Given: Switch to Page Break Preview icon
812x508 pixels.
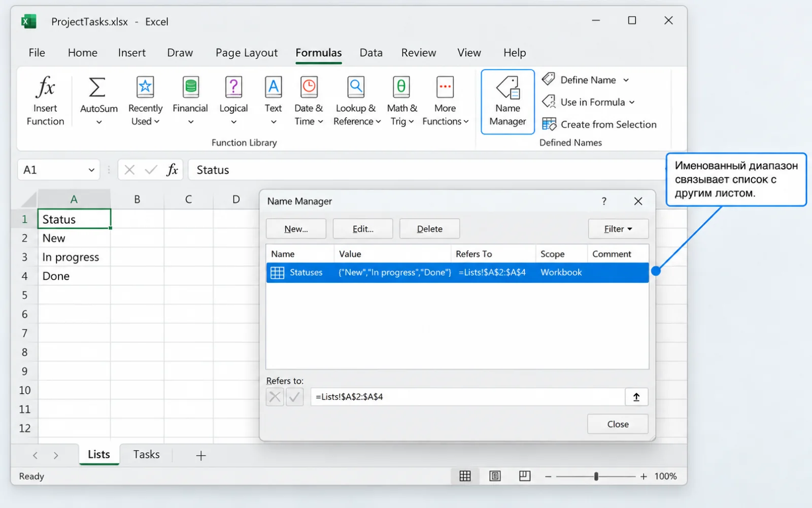Looking at the screenshot, I should [525, 476].
